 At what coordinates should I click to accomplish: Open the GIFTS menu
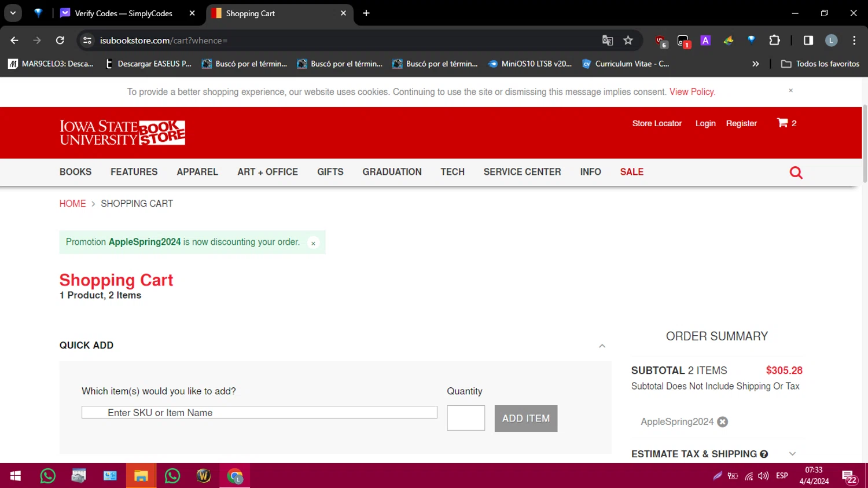[x=330, y=172]
